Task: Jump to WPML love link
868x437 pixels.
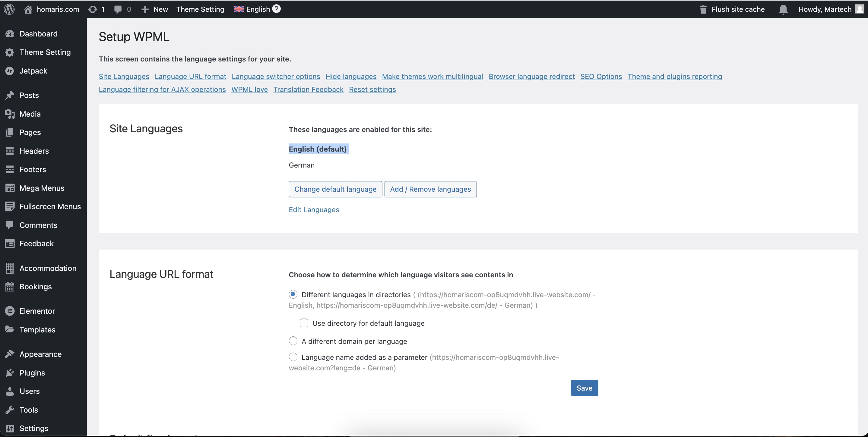Action: 249,89
